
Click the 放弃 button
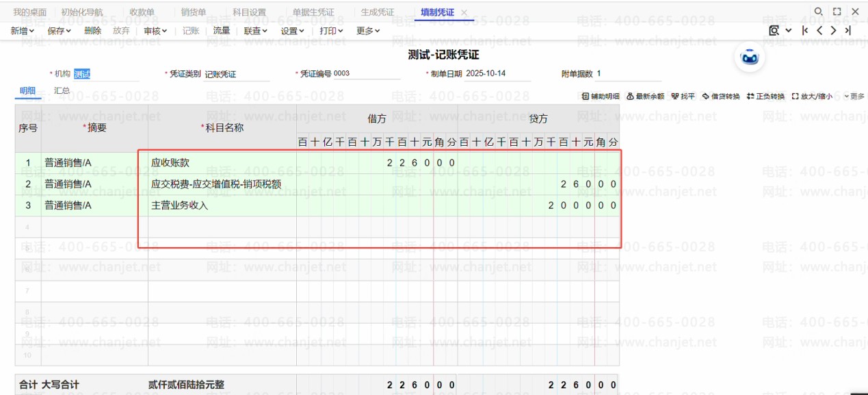tap(121, 31)
